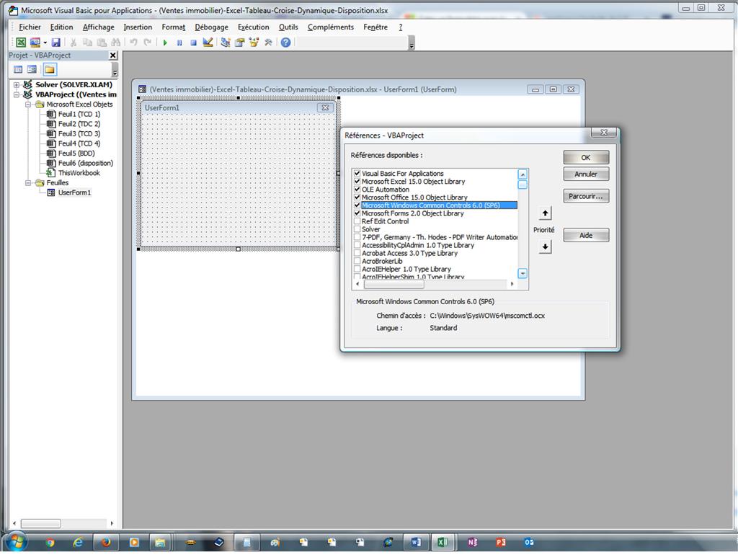The height and width of the screenshot is (560, 738).
Task: Open Excel from the taskbar
Action: click(x=443, y=543)
